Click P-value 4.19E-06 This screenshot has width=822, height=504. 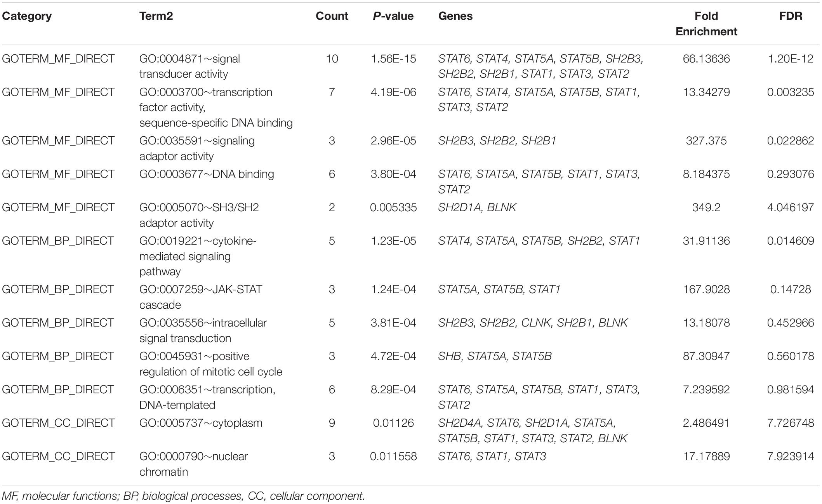tap(393, 92)
